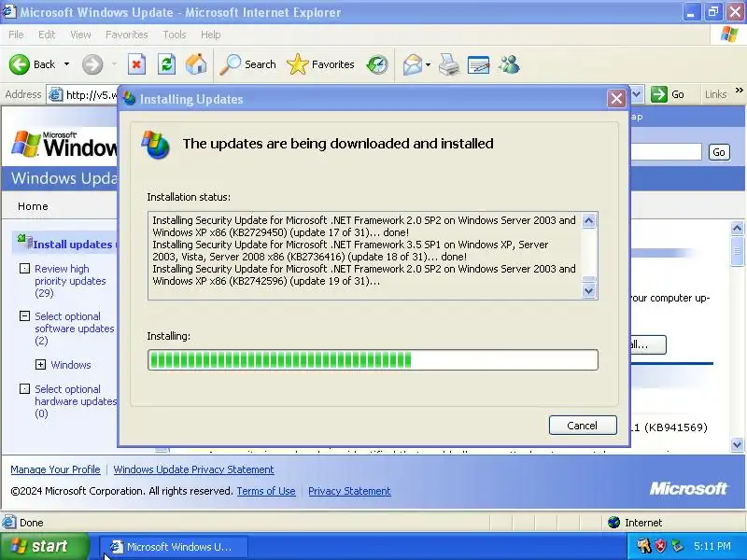Click the green Go arrow button
The height and width of the screenshot is (560, 747).
click(659, 94)
